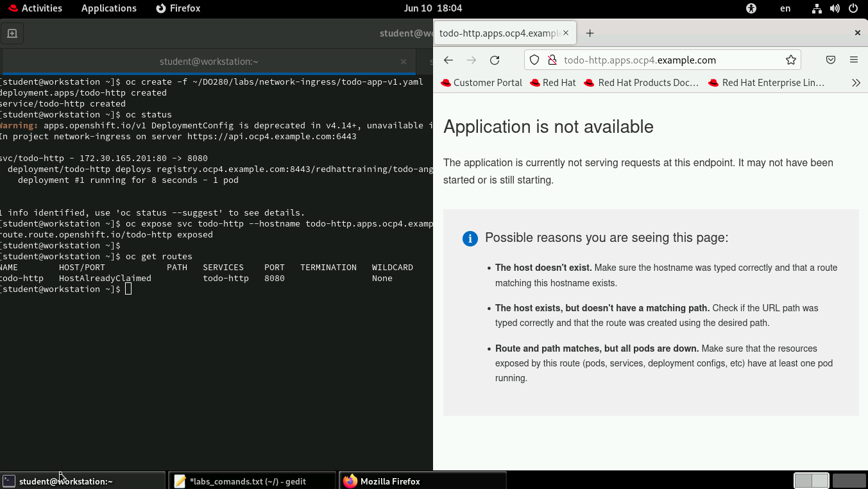Click the network icon in the top bar
This screenshot has width=868, height=489.
[817, 8]
